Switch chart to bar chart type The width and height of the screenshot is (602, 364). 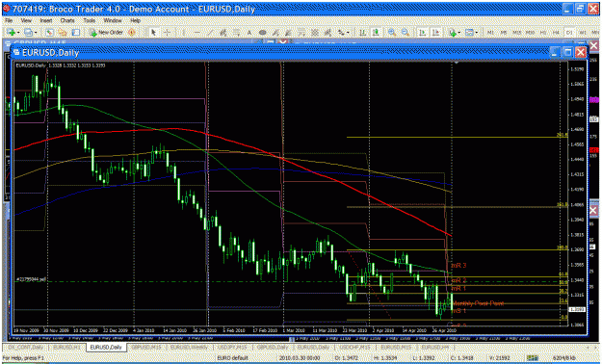click(x=362, y=33)
